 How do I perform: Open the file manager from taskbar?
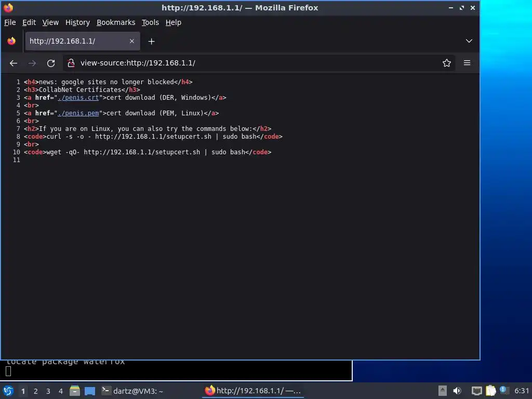(x=75, y=391)
